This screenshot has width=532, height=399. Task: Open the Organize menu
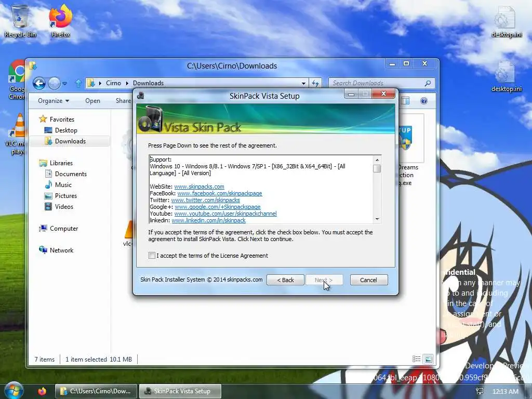pyautogui.click(x=54, y=101)
